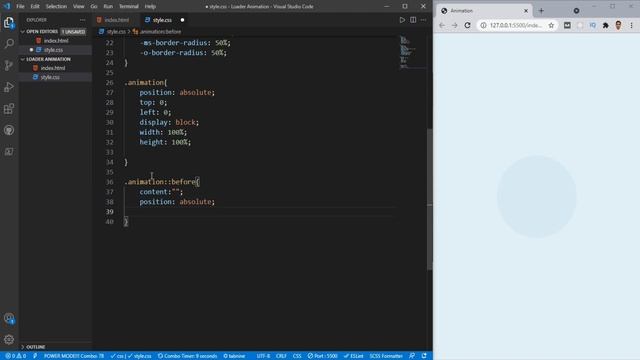Image resolution: width=640 pixels, height=360 pixels.
Task: Open the Terminal menu
Action: 129,7
